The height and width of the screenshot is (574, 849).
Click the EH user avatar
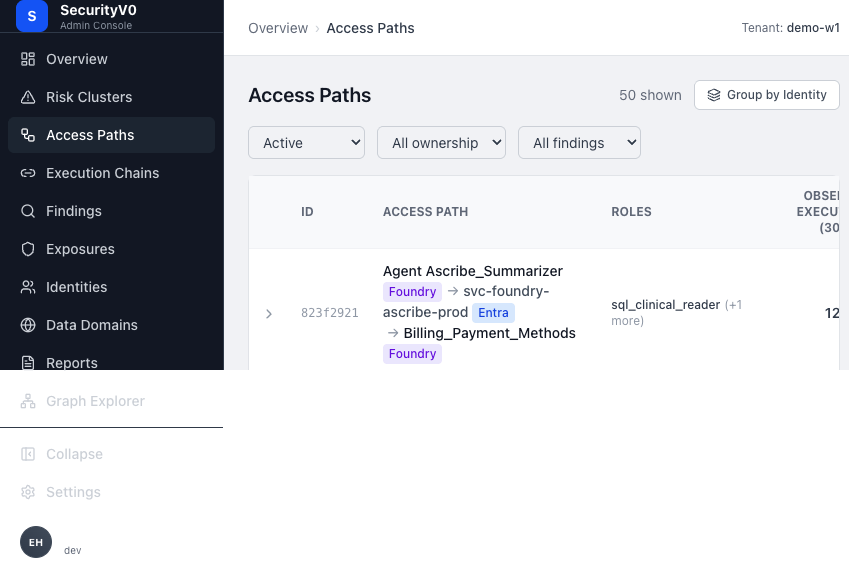coord(36,542)
